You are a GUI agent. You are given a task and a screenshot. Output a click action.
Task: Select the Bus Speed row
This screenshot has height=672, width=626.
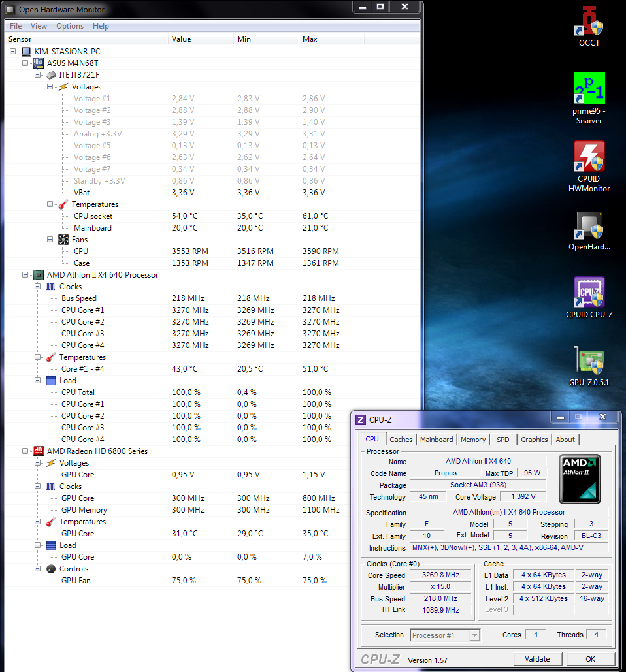tap(212, 298)
